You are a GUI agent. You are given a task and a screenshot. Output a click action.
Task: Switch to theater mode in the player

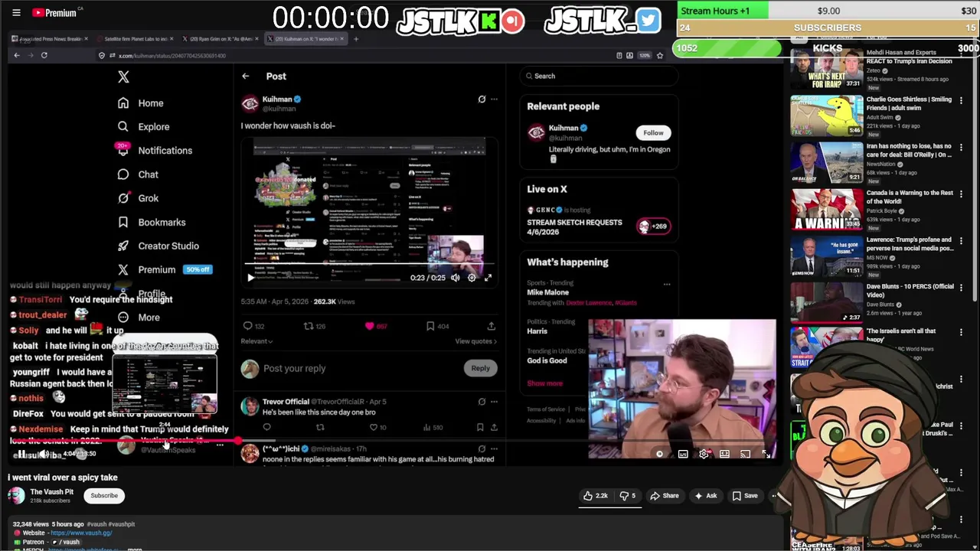(x=724, y=454)
